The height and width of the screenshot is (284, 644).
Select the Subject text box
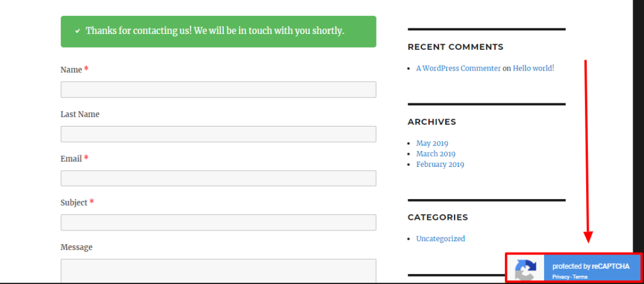coord(218,222)
